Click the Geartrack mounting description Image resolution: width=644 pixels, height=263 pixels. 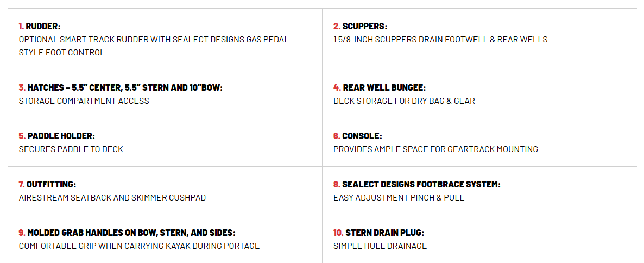(435, 149)
